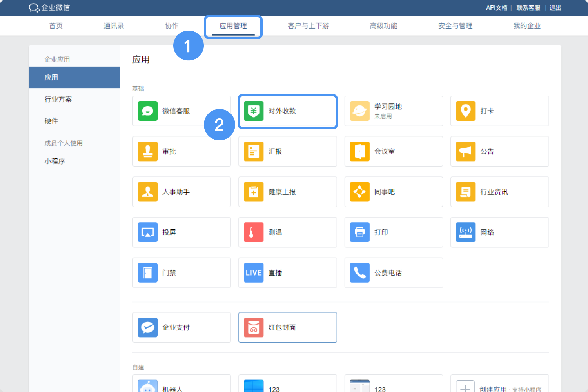Click the 打印 printer icon
The height and width of the screenshot is (392, 588).
[x=360, y=232]
